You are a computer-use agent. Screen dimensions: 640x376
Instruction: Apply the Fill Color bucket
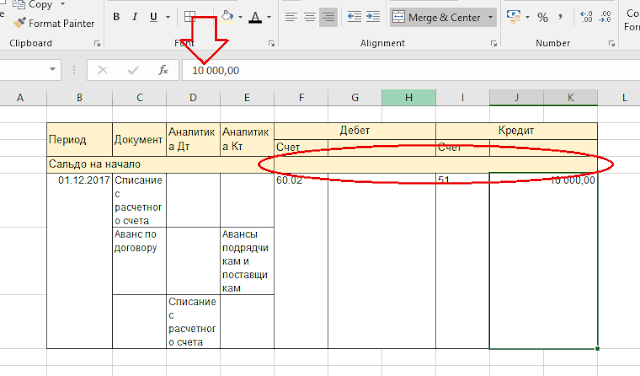coord(227,17)
